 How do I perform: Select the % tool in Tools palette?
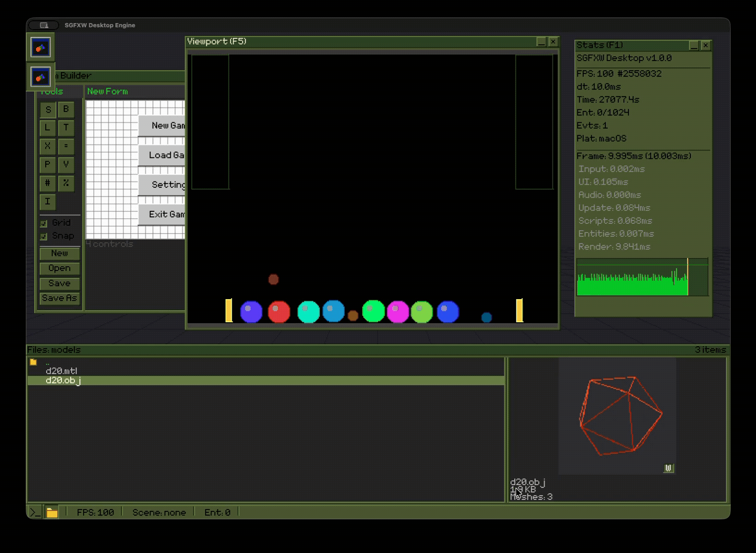click(66, 183)
